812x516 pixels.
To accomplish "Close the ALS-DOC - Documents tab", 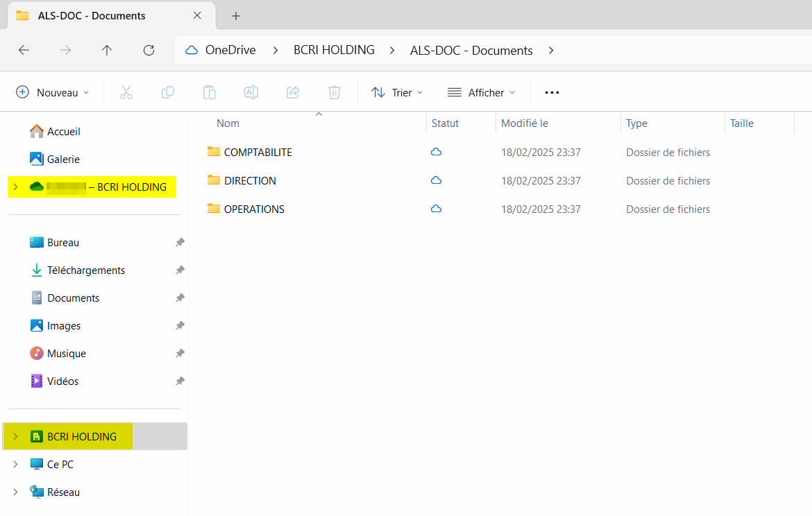I will [x=197, y=15].
